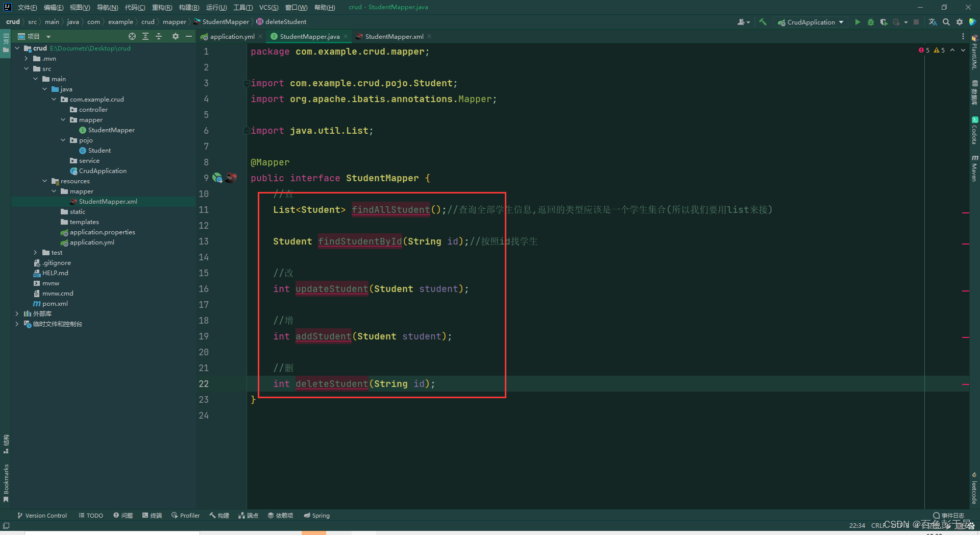Collapse the pojo package in the tree

(x=63, y=140)
